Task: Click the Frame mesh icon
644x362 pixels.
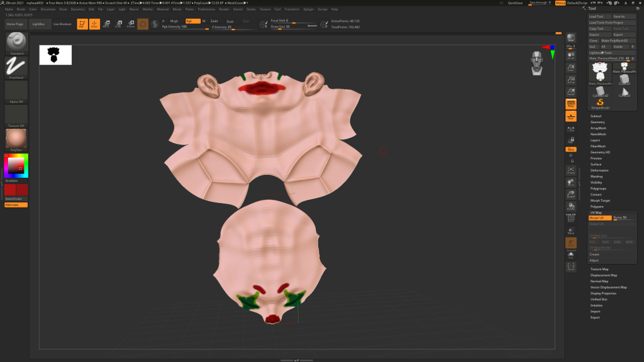Action: (571, 171)
